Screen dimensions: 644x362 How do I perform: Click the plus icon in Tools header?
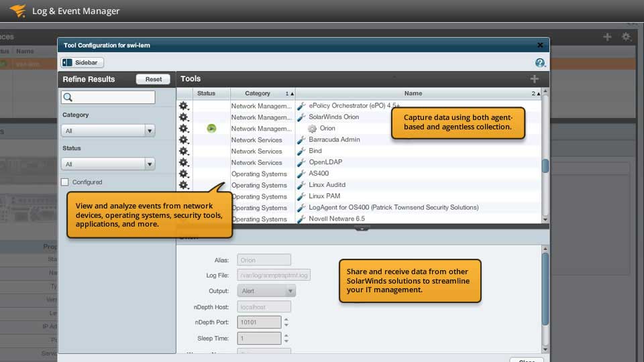pos(534,79)
